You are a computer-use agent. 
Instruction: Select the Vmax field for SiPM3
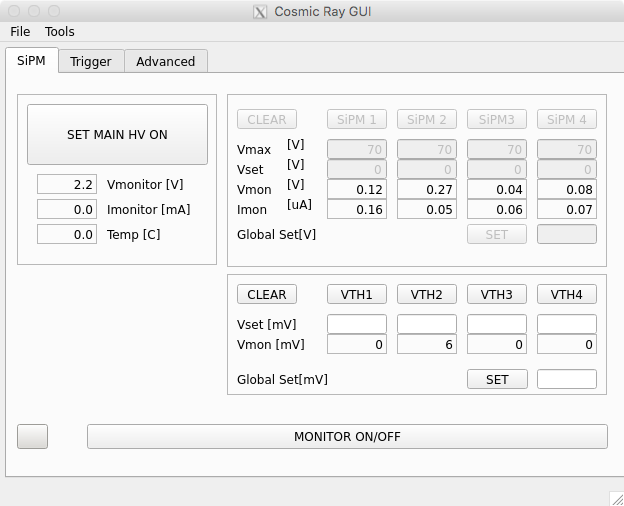click(497, 149)
